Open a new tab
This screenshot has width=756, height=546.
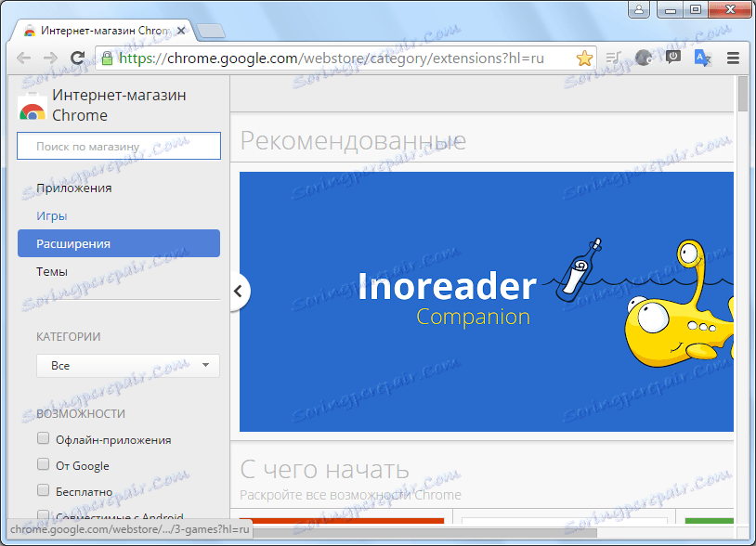211,31
